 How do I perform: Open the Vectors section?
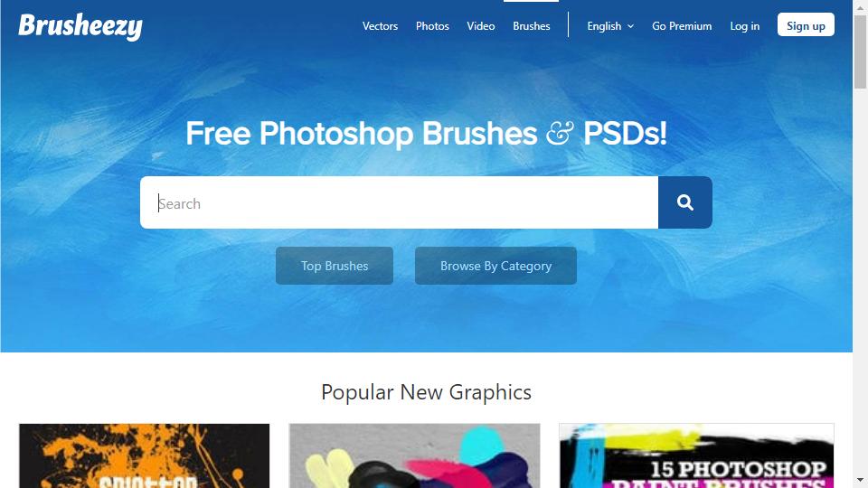pyautogui.click(x=380, y=26)
